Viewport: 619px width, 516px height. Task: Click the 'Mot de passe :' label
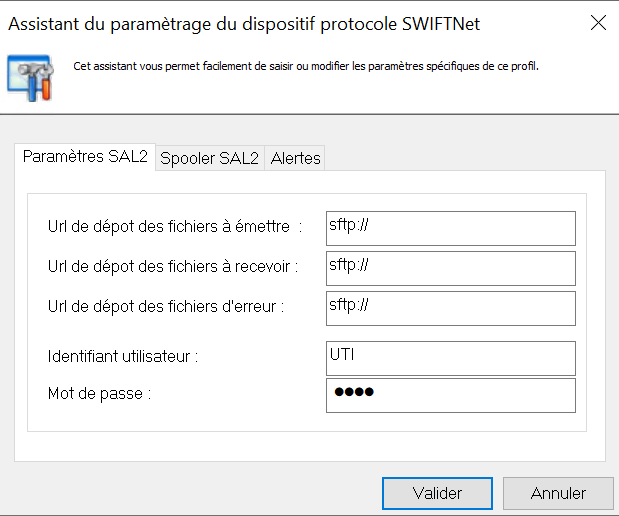coord(99,394)
